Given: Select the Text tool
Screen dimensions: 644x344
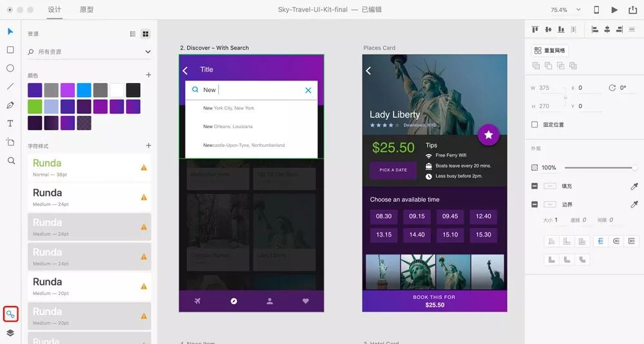Looking at the screenshot, I should click(10, 123).
